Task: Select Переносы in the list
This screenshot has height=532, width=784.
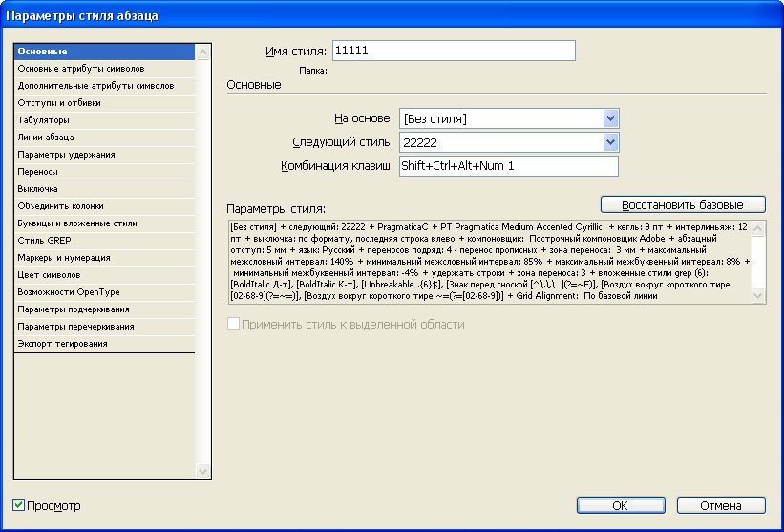Action: (104, 172)
